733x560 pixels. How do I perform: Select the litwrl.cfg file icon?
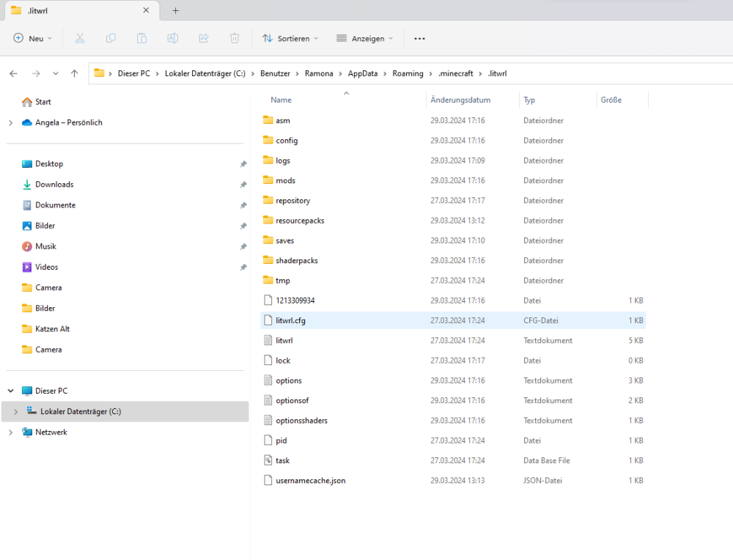pyautogui.click(x=268, y=320)
